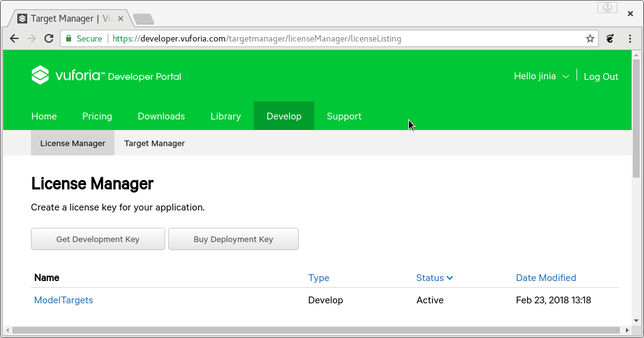Viewport: 644px width, 338px height.
Task: Open the Library menu item
Action: (x=225, y=116)
